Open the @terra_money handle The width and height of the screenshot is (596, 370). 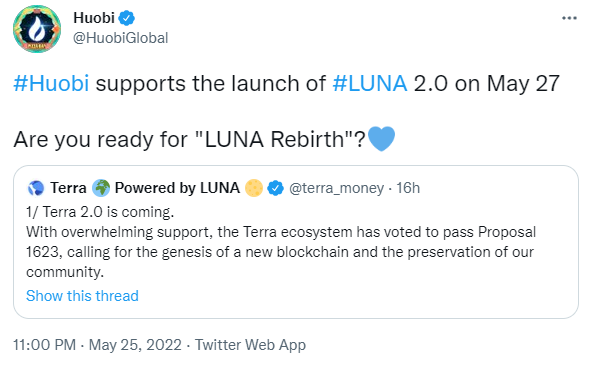[x=336, y=188]
